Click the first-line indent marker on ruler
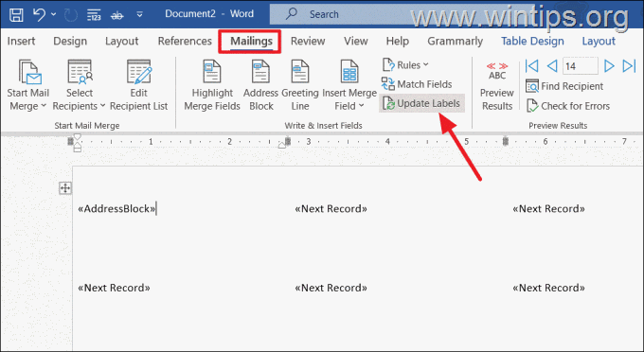The image size is (644, 352). tap(78, 136)
